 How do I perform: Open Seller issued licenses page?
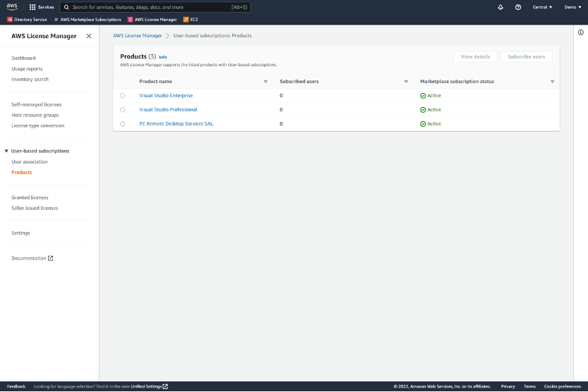pos(35,208)
